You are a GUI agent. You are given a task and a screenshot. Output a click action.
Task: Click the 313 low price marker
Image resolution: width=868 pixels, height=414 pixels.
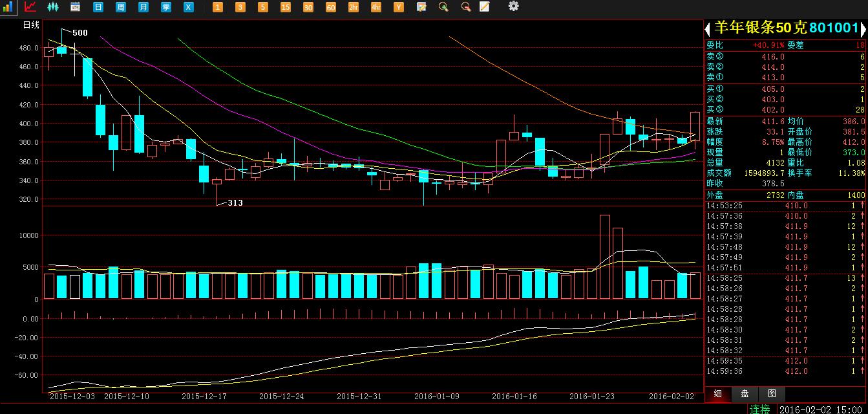(x=235, y=202)
